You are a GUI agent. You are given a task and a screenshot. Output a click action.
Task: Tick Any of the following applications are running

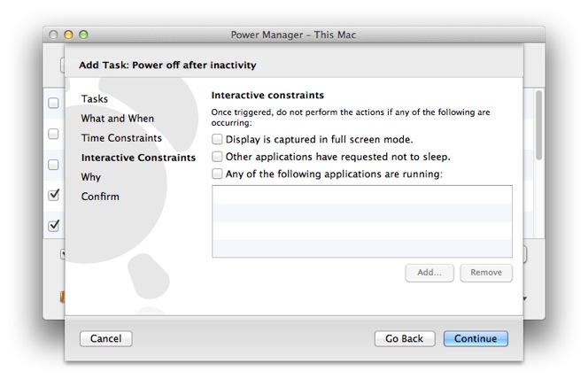pos(217,174)
